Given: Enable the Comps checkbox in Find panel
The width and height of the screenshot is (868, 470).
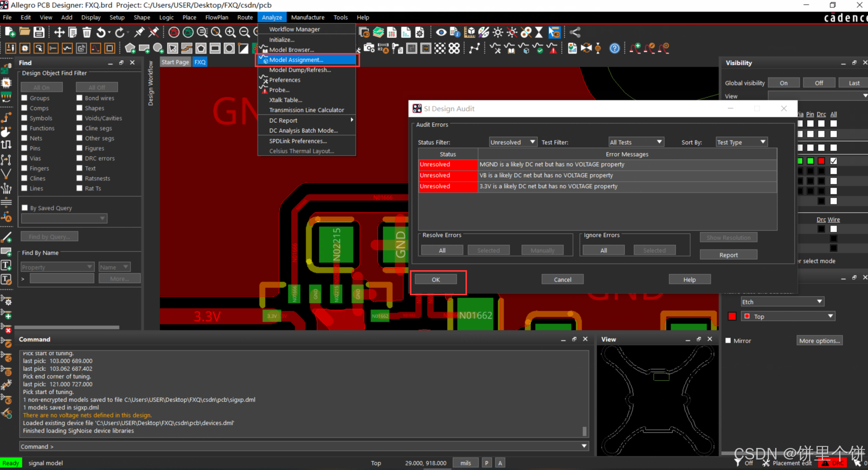Looking at the screenshot, I should coord(25,108).
